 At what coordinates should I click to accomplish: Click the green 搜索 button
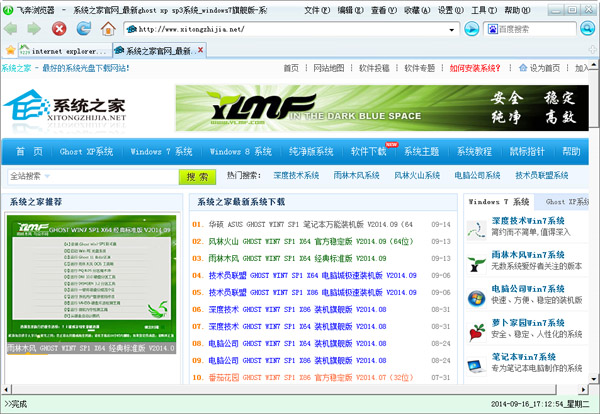pos(197,176)
